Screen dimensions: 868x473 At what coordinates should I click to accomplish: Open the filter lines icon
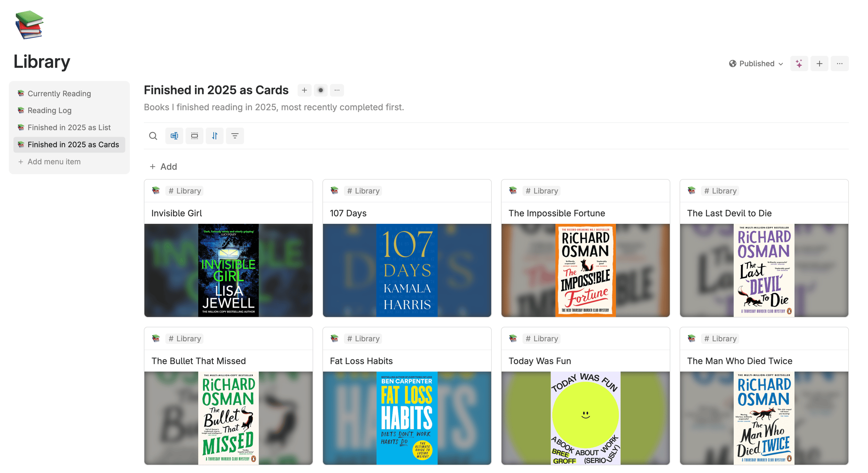pos(235,136)
